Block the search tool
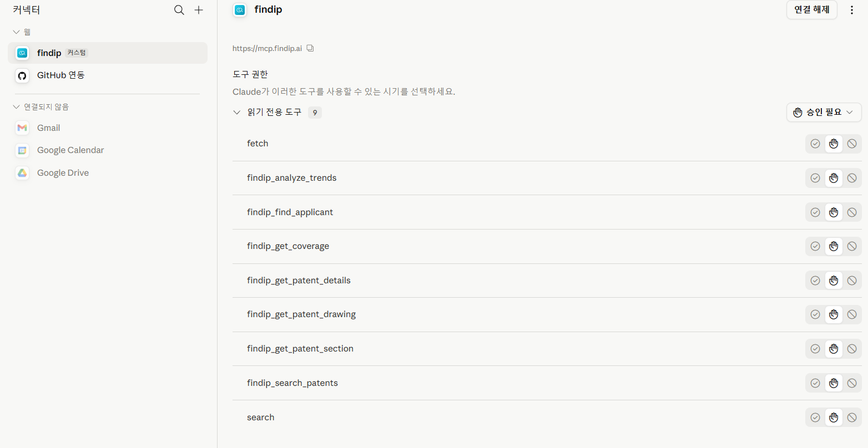Image resolution: width=868 pixels, height=448 pixels. (852, 418)
